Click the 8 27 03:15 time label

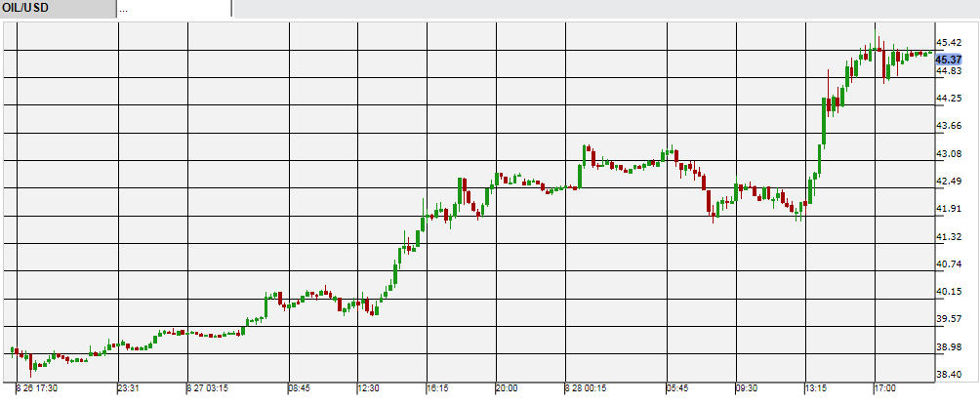208,388
